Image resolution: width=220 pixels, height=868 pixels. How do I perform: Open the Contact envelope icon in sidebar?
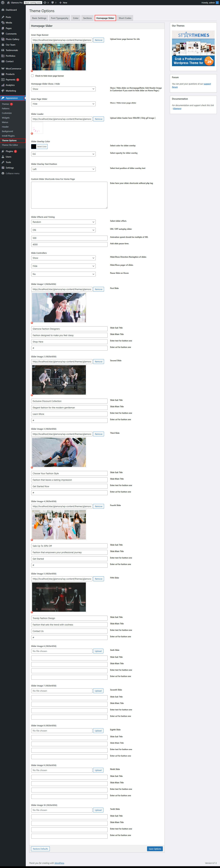(3, 61)
